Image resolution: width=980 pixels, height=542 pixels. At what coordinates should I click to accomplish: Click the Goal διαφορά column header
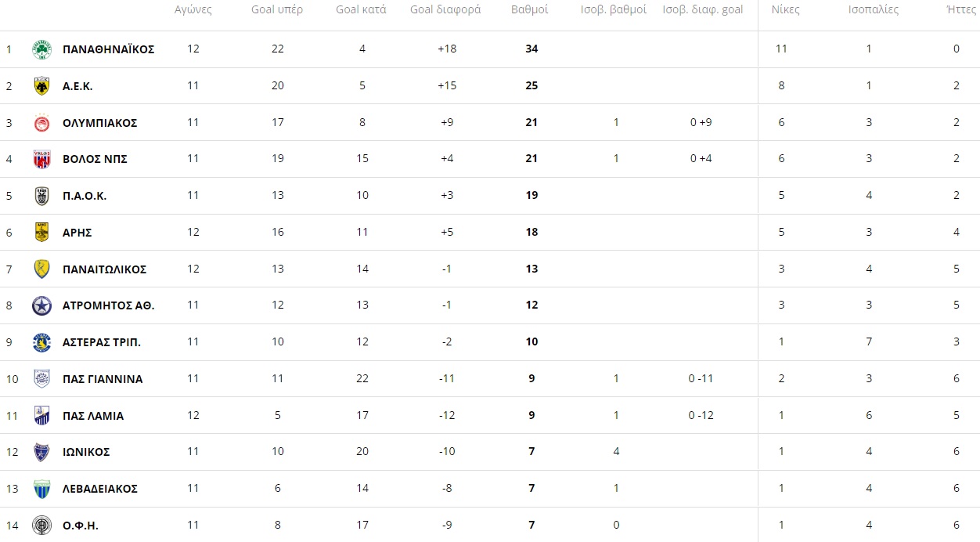click(445, 10)
